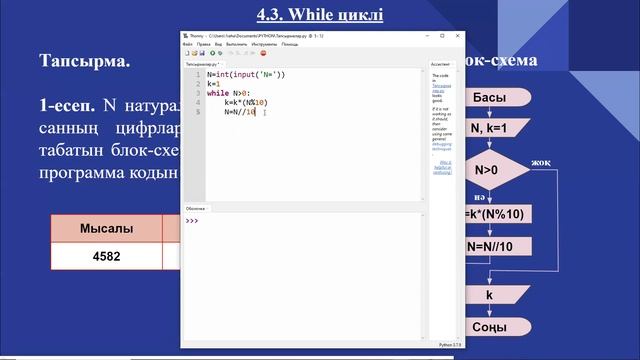Start the debugger with the bug icon
Image resolution: width=640 pixels, height=360 pixels.
point(220,53)
